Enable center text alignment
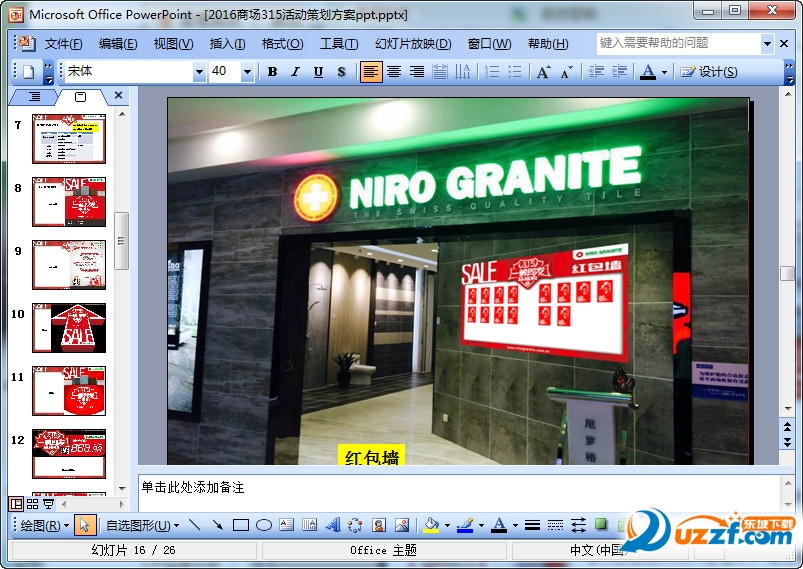 click(394, 72)
